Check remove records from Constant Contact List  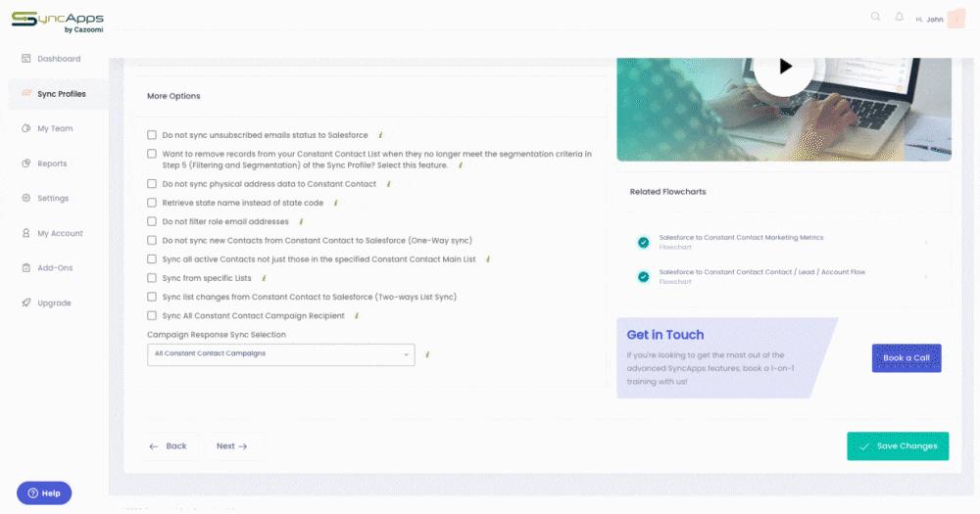152,154
